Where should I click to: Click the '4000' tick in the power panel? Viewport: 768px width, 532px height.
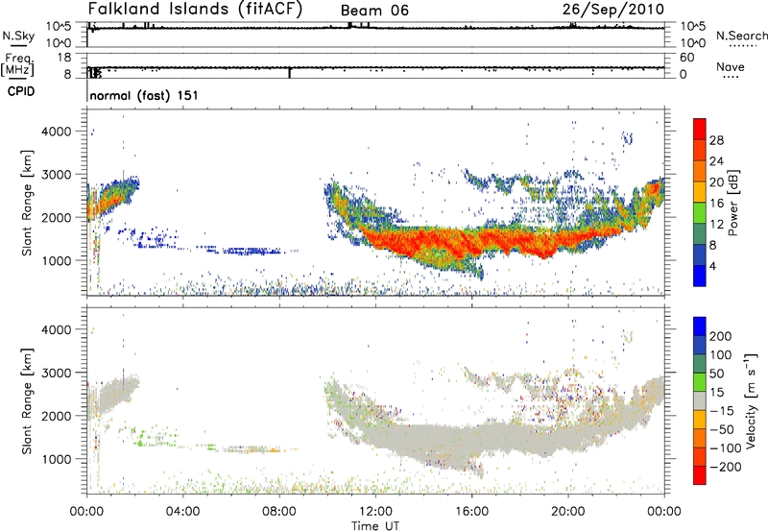(x=57, y=132)
